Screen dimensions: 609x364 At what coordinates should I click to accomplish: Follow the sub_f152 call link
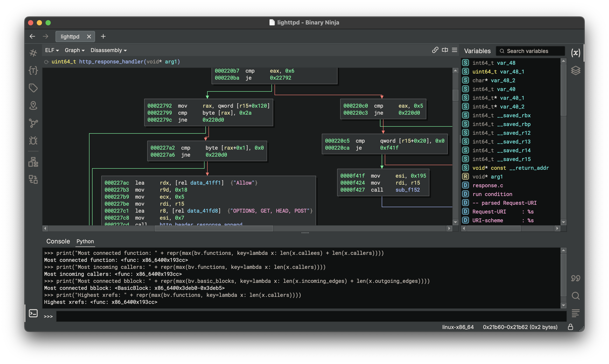pos(407,190)
